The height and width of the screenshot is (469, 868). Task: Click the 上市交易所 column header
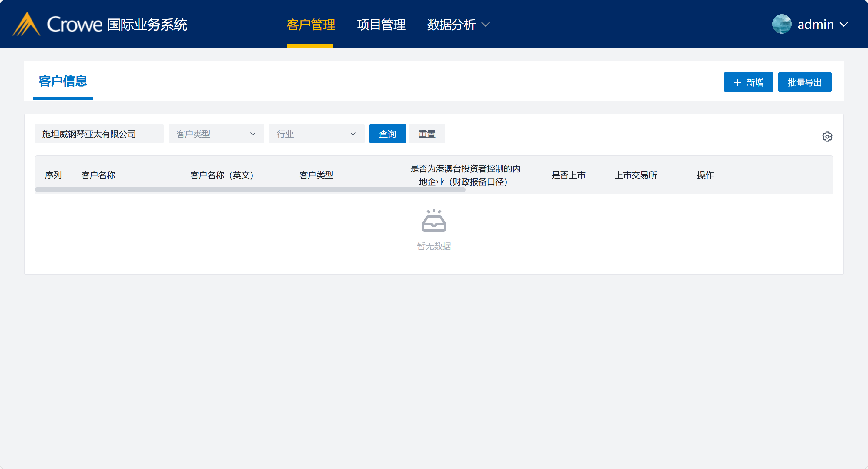(636, 175)
